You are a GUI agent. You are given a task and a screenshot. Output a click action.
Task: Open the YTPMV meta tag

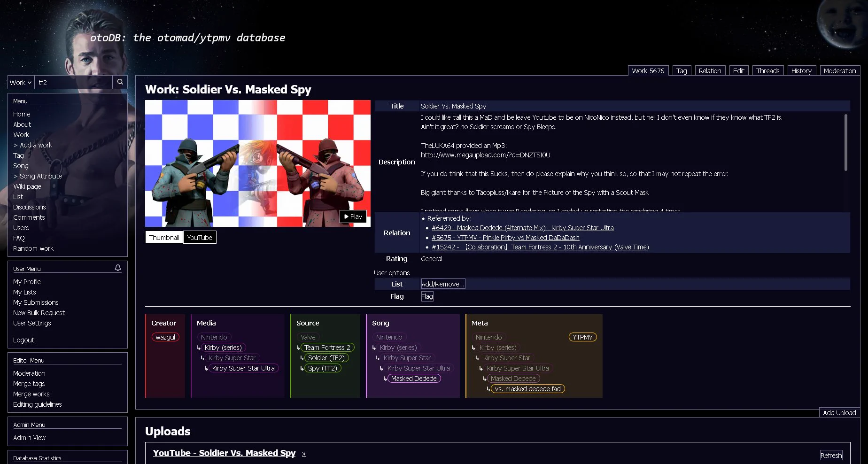(582, 337)
